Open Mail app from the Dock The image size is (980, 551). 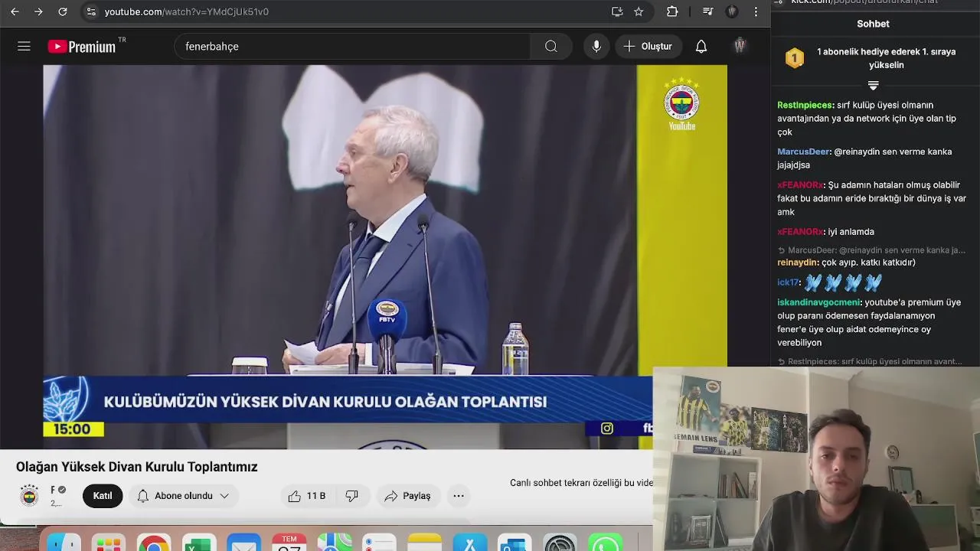[244, 543]
